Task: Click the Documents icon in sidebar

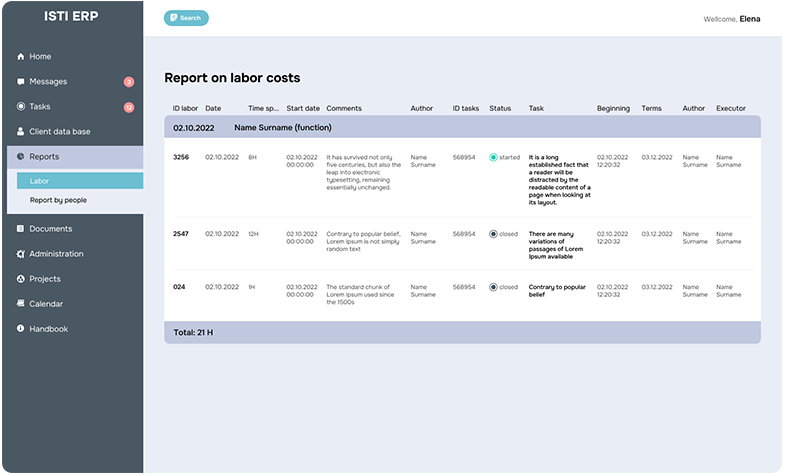Action: click(21, 229)
